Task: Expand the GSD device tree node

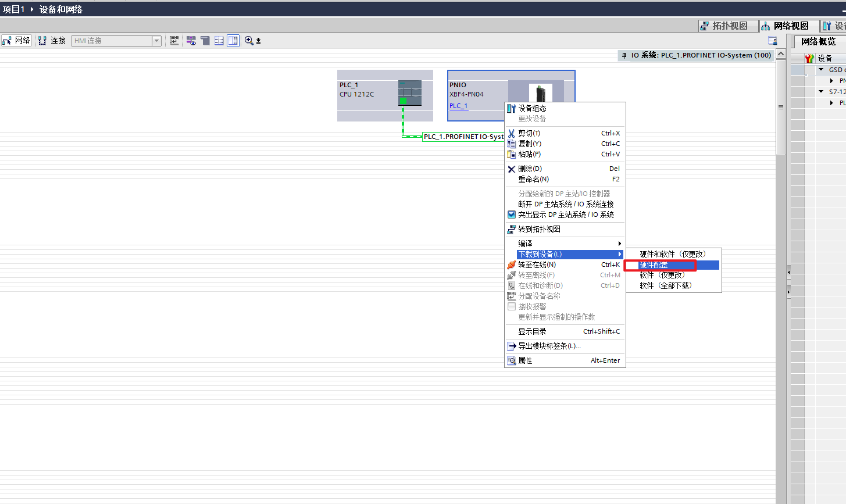Action: (821, 70)
